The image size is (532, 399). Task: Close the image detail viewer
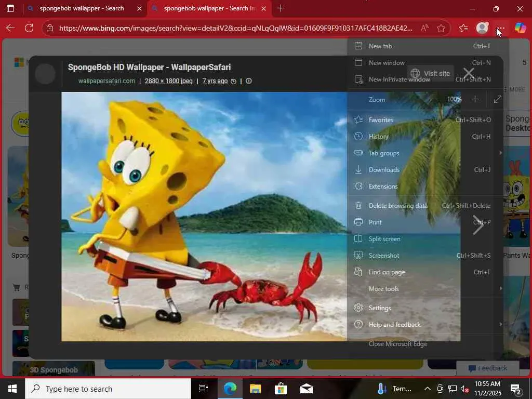469,73
